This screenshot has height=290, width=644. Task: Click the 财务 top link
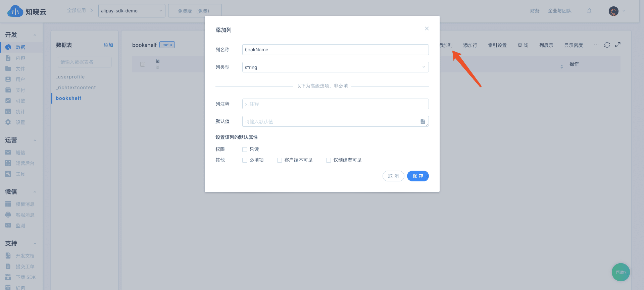(535, 11)
